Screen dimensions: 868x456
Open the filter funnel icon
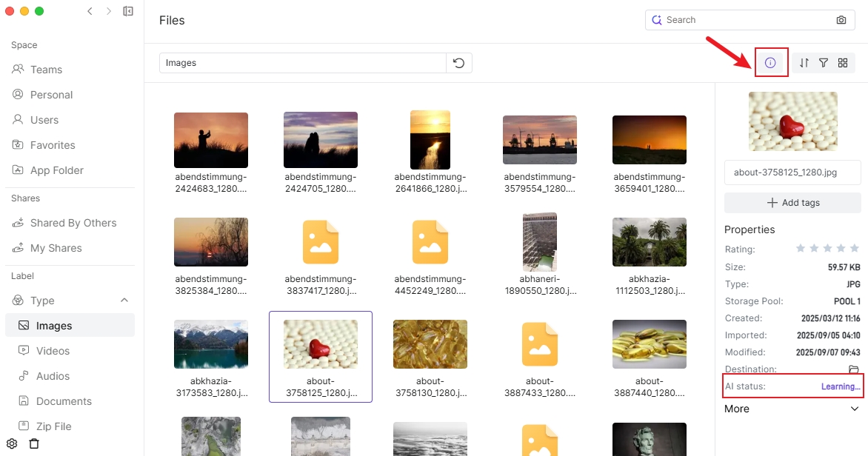(x=824, y=63)
